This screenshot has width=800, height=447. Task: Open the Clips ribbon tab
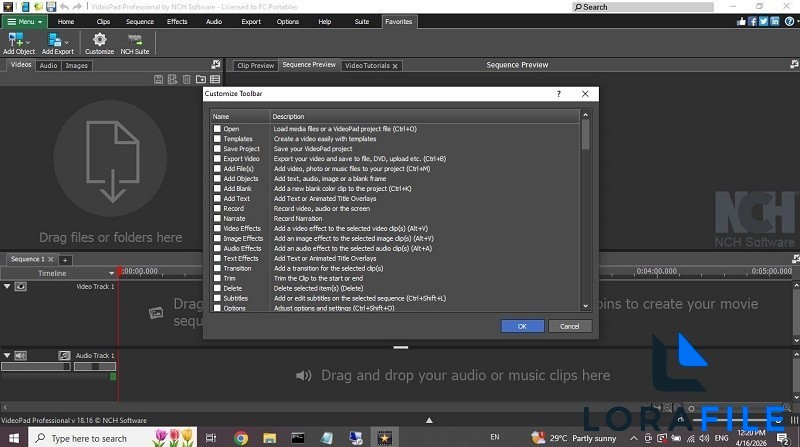(x=103, y=21)
